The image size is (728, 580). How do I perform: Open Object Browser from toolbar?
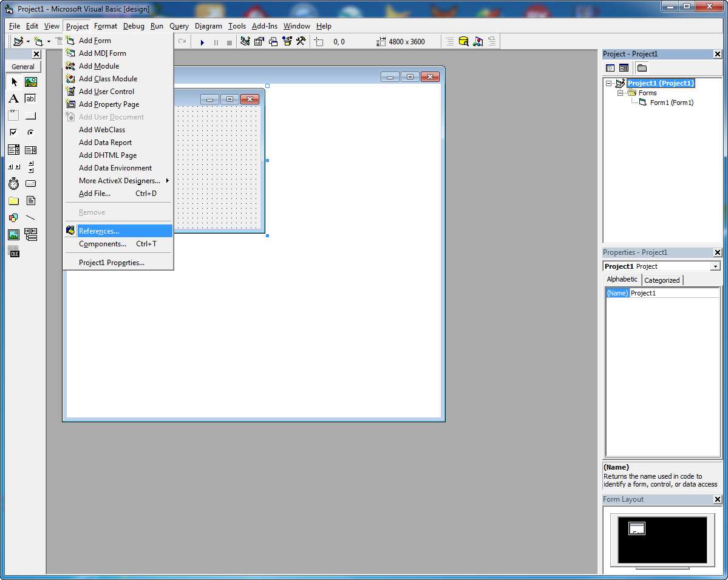(287, 42)
